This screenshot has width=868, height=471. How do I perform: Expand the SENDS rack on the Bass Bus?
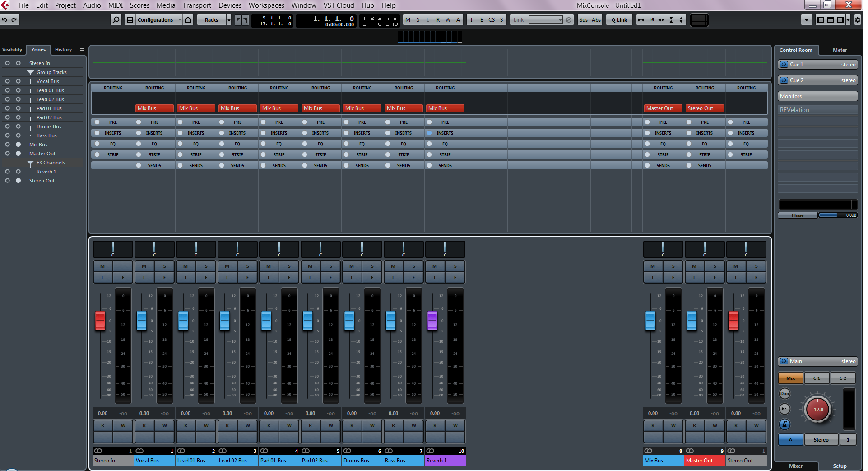404,166
